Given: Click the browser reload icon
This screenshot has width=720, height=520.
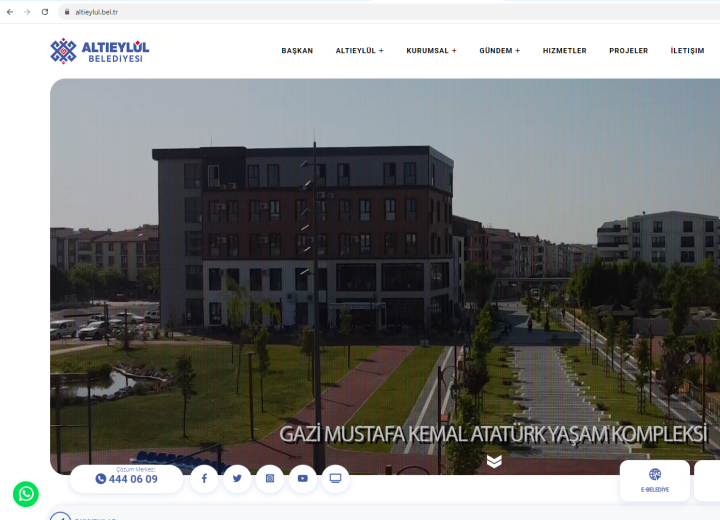Looking at the screenshot, I should [45, 12].
